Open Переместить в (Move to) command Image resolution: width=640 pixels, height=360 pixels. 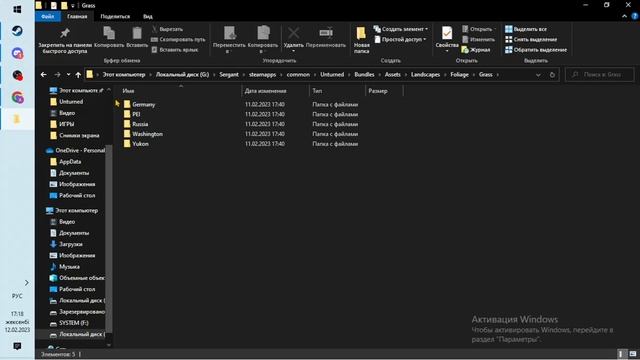pos(229,40)
